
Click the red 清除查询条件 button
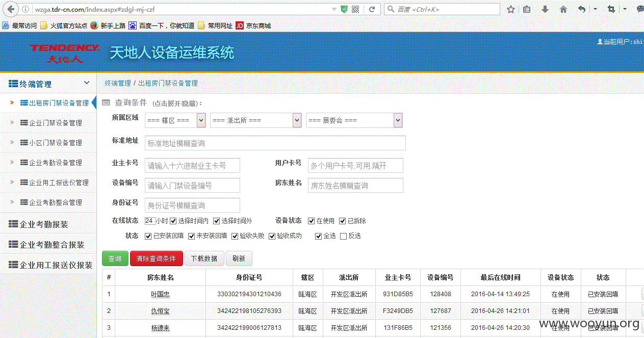pyautogui.click(x=157, y=258)
